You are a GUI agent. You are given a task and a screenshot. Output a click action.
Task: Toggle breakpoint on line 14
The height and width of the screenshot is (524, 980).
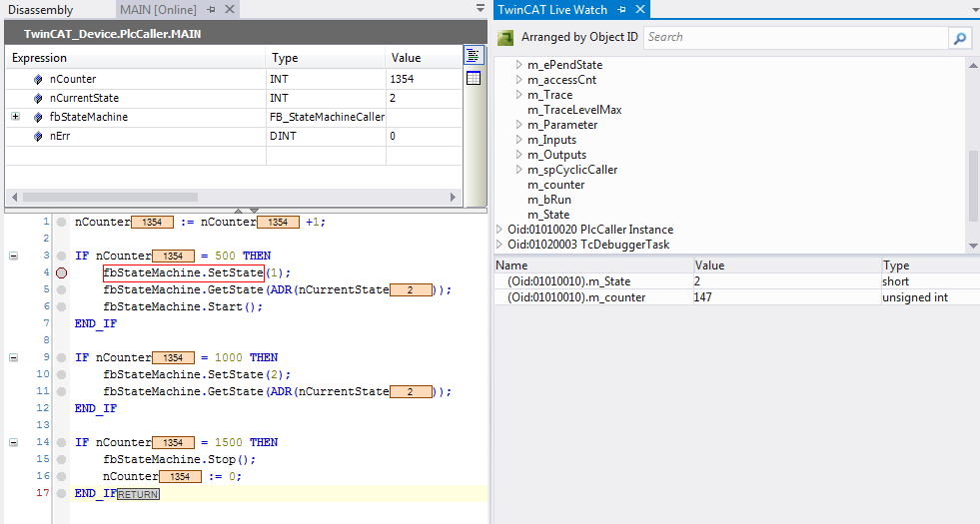pyautogui.click(x=61, y=443)
